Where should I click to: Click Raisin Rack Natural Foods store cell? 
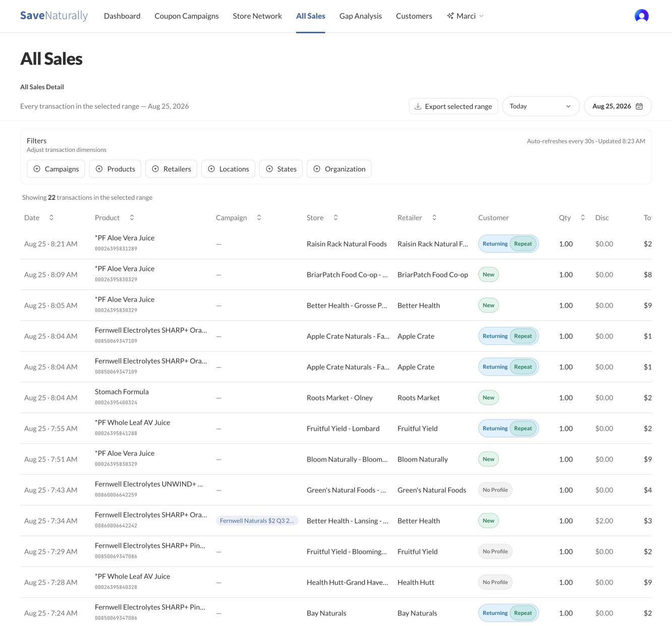click(x=347, y=244)
